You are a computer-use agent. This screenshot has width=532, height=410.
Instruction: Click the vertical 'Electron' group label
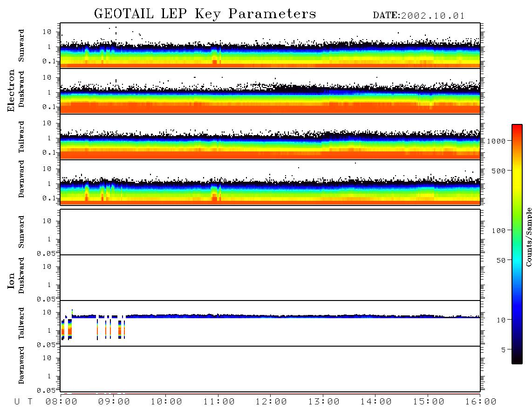click(x=11, y=90)
